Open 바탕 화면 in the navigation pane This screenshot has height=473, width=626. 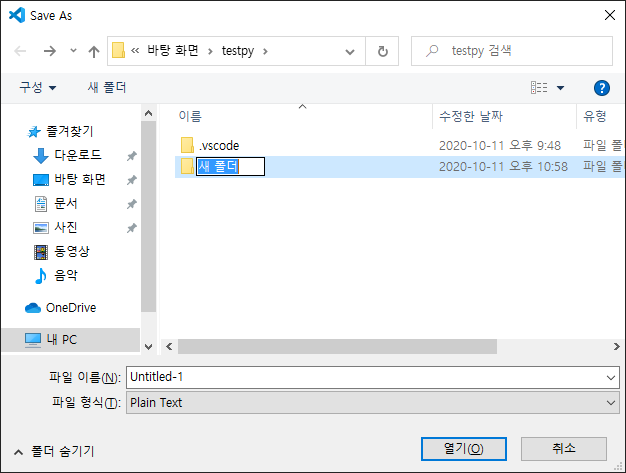click(x=69, y=179)
